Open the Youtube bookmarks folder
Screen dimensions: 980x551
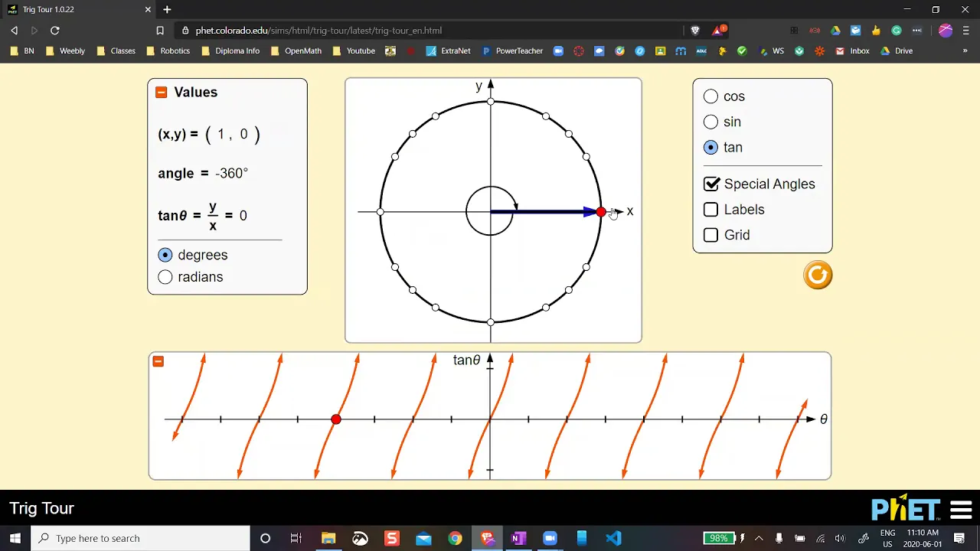(354, 51)
